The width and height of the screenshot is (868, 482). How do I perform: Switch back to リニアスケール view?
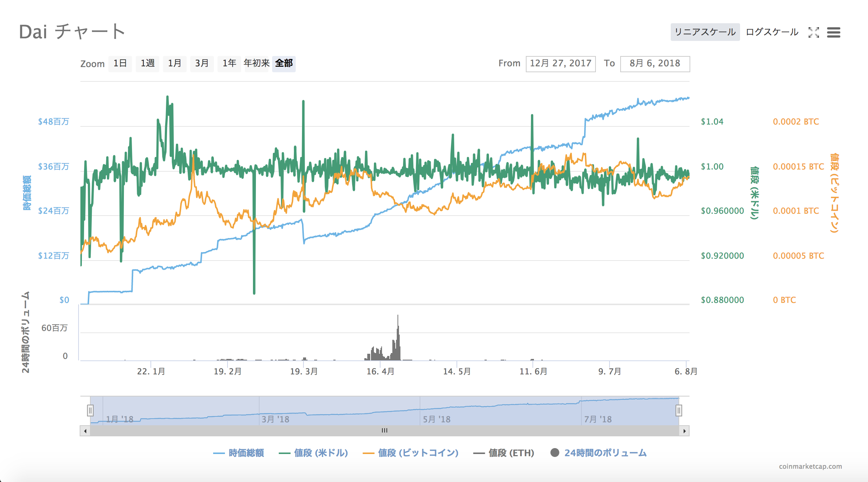click(705, 32)
